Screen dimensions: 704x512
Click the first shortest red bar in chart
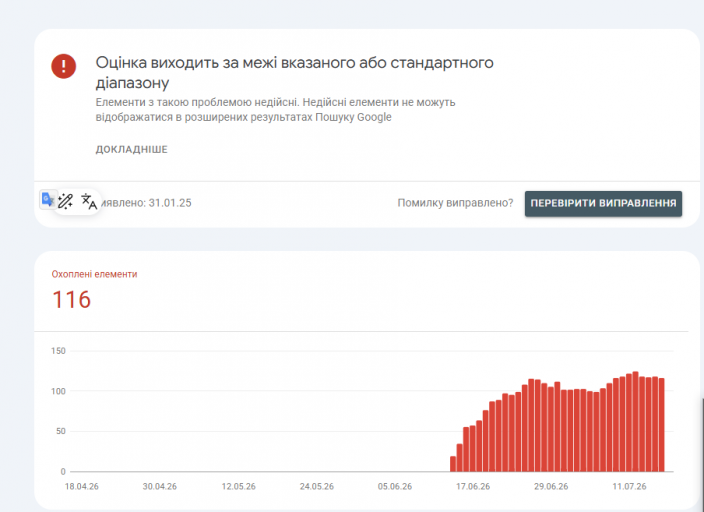coord(453,464)
